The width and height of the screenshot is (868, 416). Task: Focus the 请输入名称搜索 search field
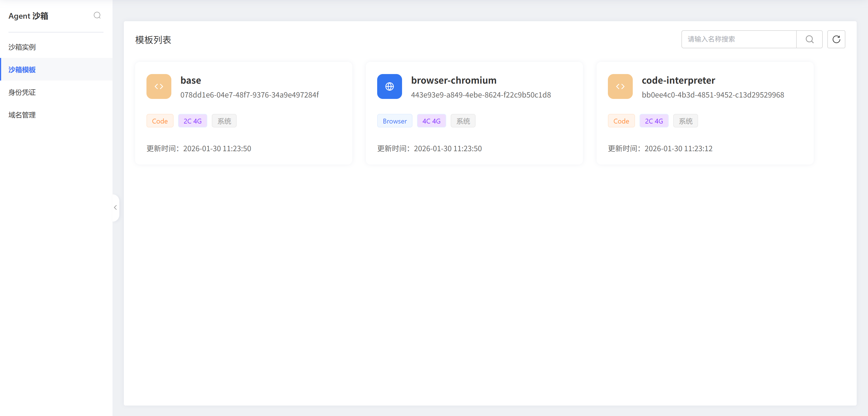(739, 39)
